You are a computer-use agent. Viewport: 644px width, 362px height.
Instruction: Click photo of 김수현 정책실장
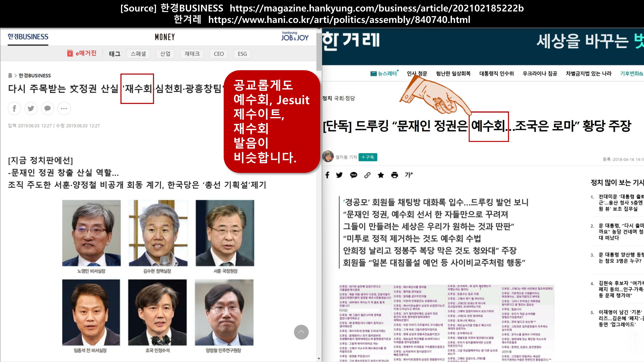(x=158, y=233)
